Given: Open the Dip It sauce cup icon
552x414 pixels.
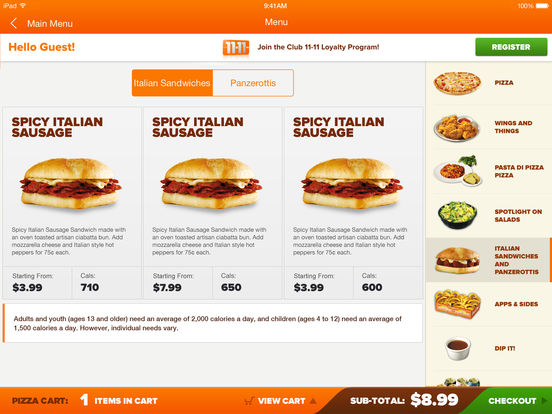Looking at the screenshot, I should pyautogui.click(x=457, y=348).
